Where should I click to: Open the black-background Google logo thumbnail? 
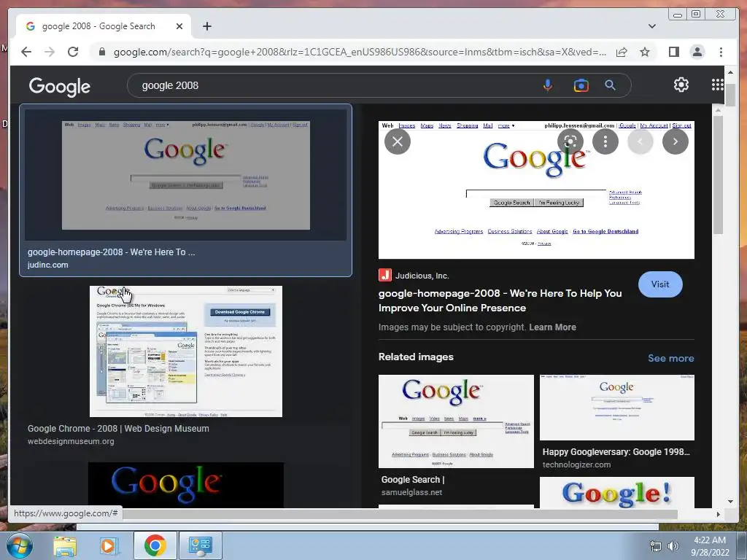tap(186, 485)
